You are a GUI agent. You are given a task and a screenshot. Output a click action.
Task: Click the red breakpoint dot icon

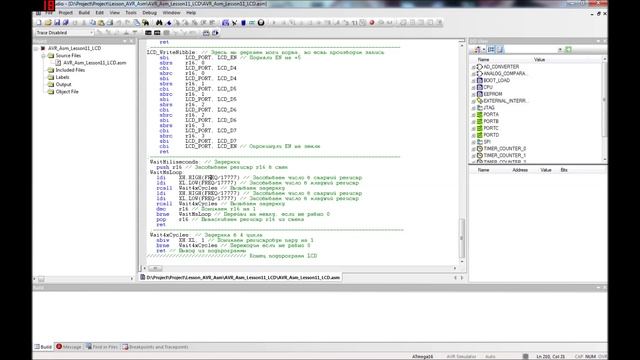[372, 23]
